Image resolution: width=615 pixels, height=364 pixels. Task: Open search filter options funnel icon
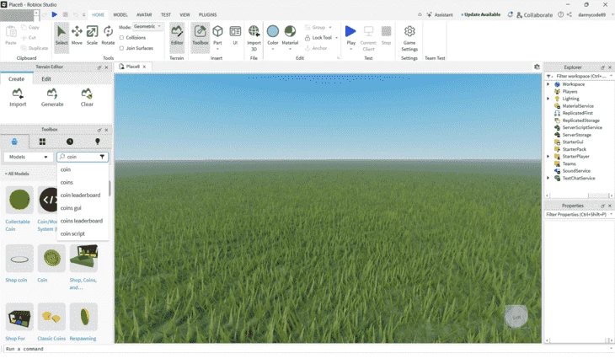point(102,157)
